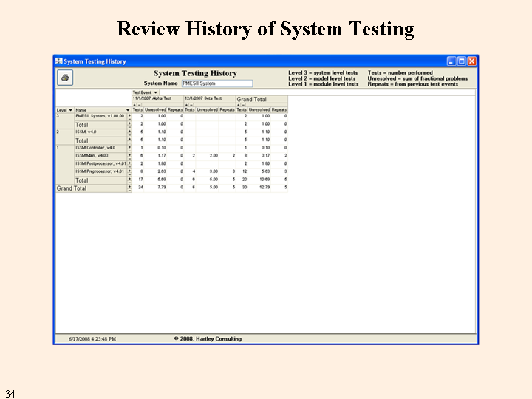Click the Unresolved header under Alpha Test
The image size is (532, 399).
coord(155,110)
